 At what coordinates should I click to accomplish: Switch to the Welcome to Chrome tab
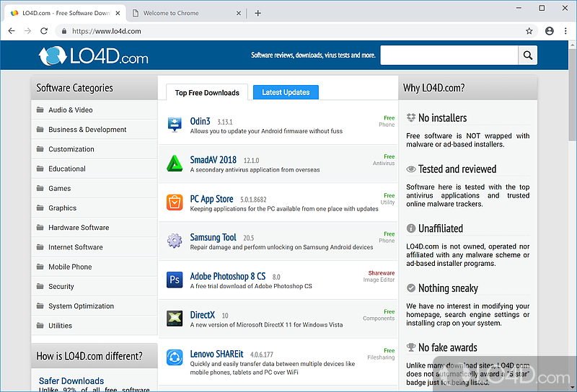coord(186,13)
